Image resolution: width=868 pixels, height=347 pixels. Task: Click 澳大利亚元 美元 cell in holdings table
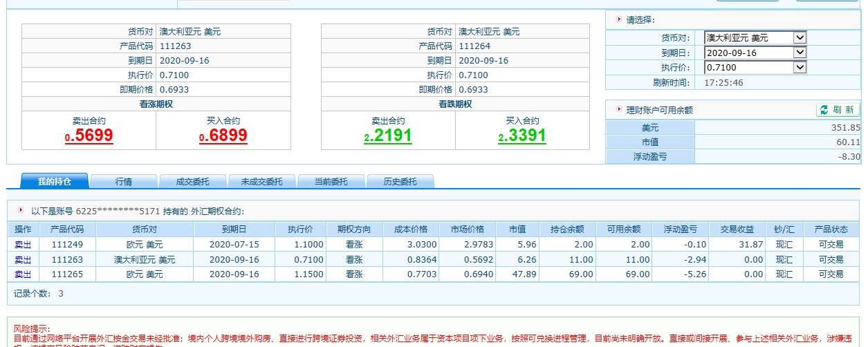coord(145,260)
